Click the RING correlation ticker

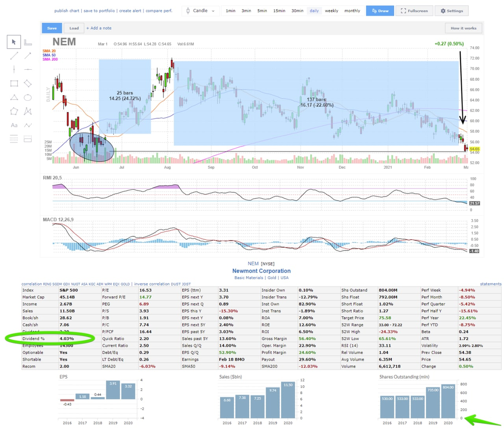tap(47, 284)
